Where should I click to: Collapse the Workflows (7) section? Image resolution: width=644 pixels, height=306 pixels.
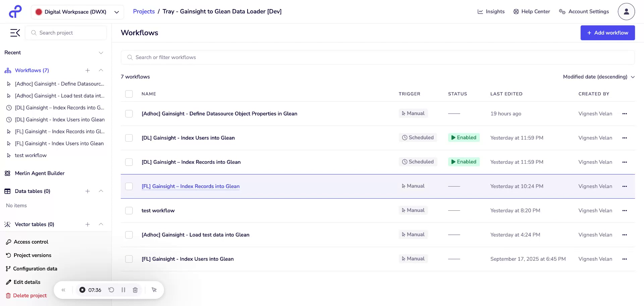point(101,70)
